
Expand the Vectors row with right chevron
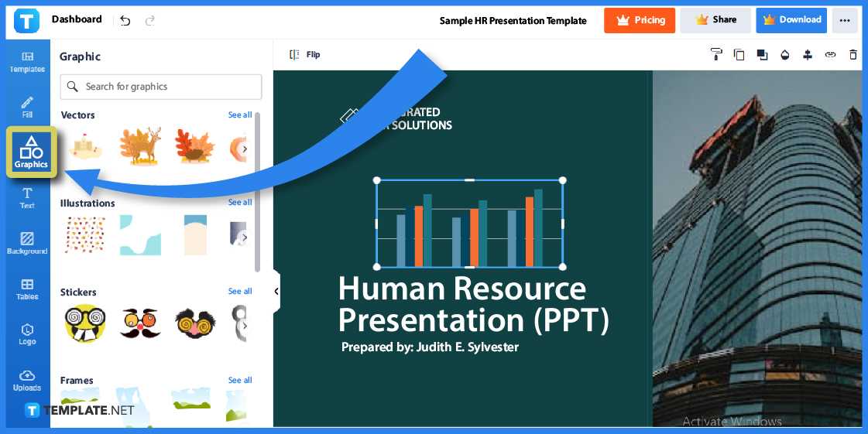pos(245,149)
